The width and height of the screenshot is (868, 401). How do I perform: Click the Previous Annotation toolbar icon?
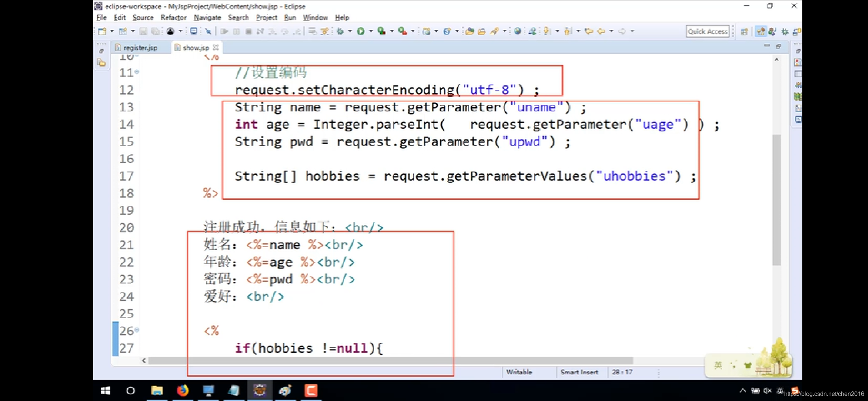pyautogui.click(x=568, y=32)
